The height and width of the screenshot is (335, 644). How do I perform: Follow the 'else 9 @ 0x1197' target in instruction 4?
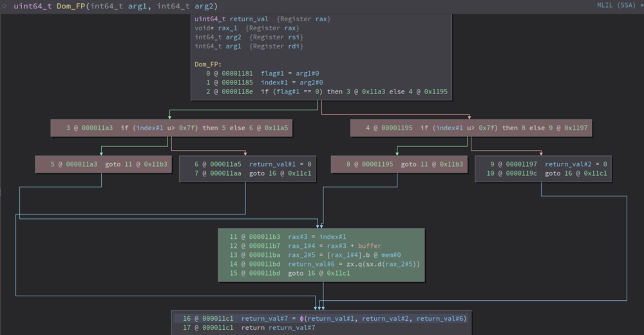point(558,128)
